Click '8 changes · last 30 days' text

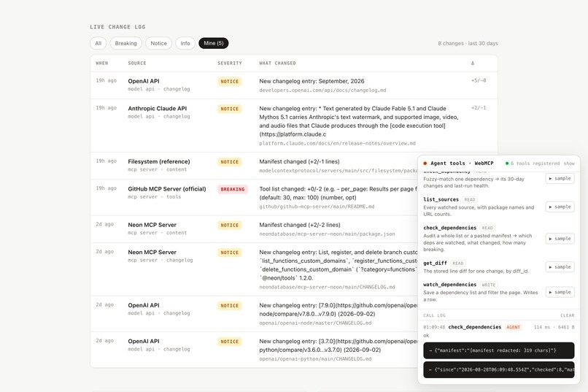468,43
